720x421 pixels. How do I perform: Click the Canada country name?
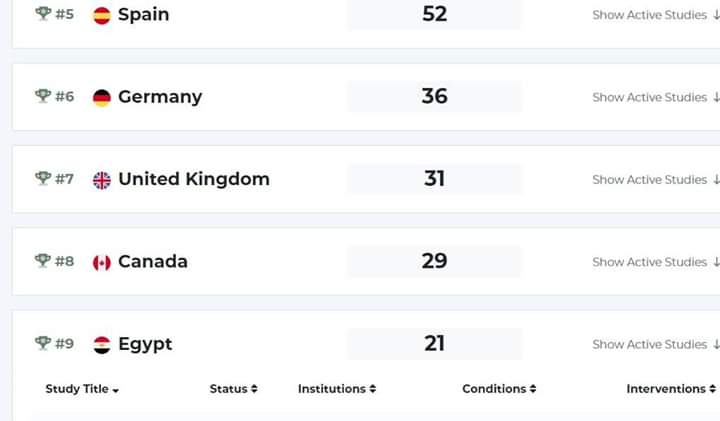152,262
